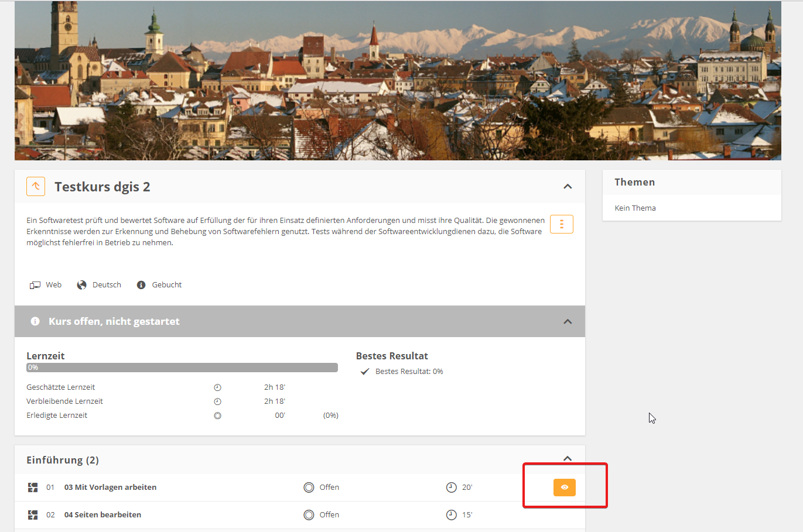Click the info icon in Kurs offen banner
The height and width of the screenshot is (532, 803).
(x=35, y=321)
